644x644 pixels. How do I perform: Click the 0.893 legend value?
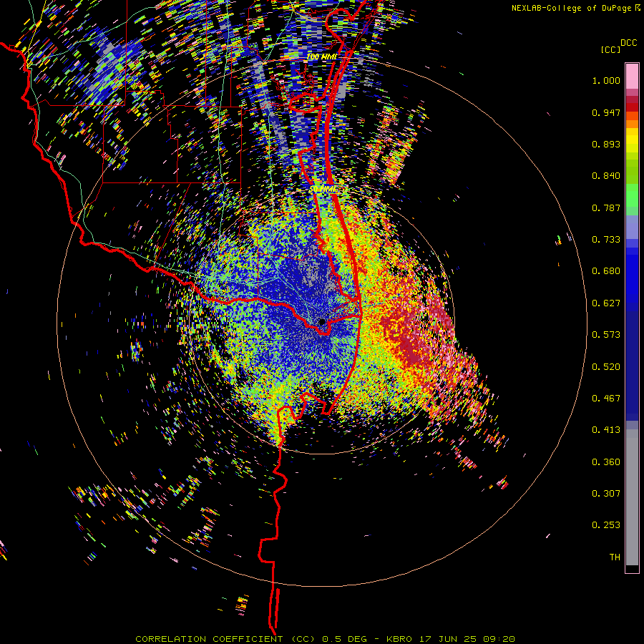[606, 144]
